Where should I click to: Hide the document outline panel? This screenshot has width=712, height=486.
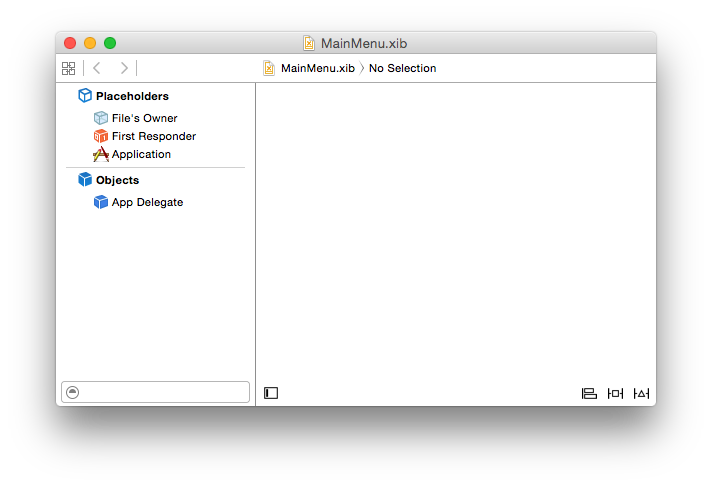pyautogui.click(x=271, y=393)
